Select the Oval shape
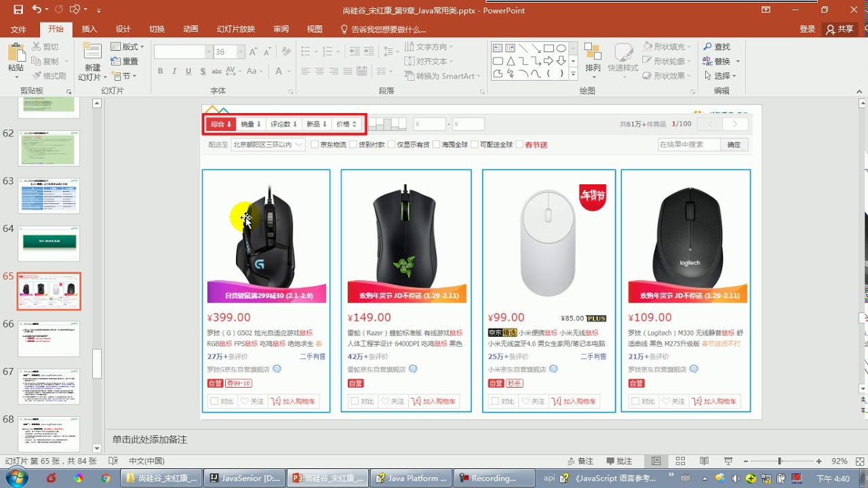This screenshot has width=868, height=488. coord(561,48)
